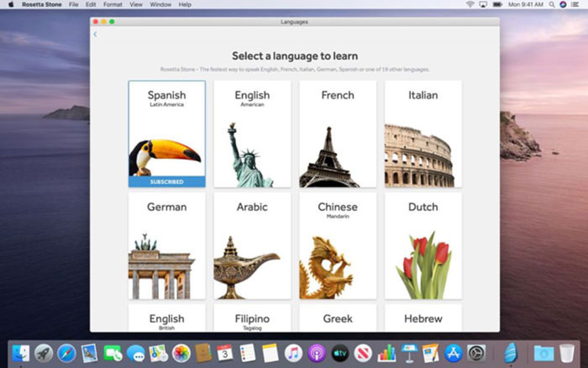The image size is (588, 368).
Task: Open the Help menu
Action: point(185,4)
